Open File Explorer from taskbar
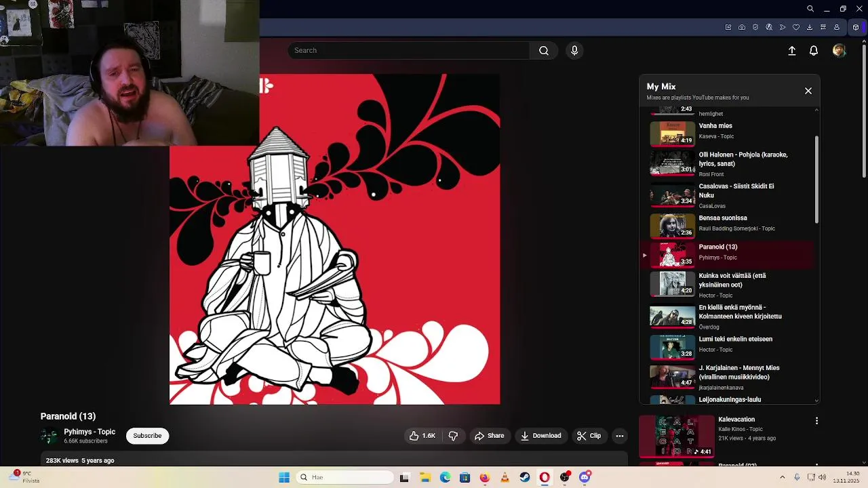The width and height of the screenshot is (868, 488). (425, 477)
